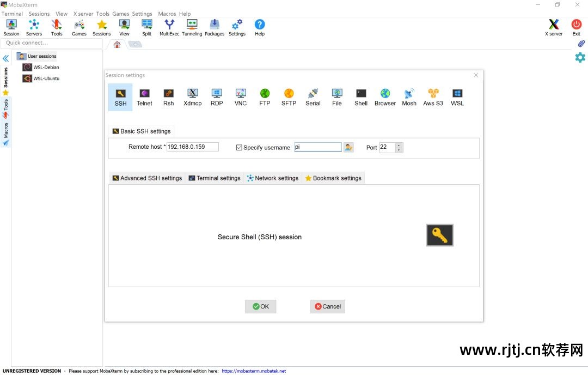Toggle the X server icon

(554, 28)
